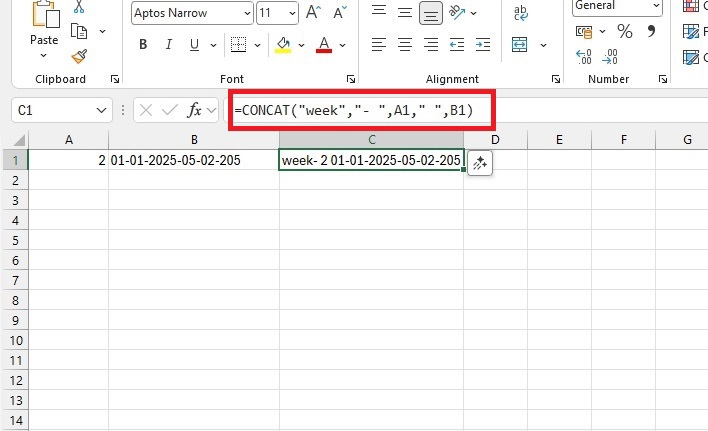
Task: Click the Quick Analysis sparkle button
Action: [x=480, y=163]
